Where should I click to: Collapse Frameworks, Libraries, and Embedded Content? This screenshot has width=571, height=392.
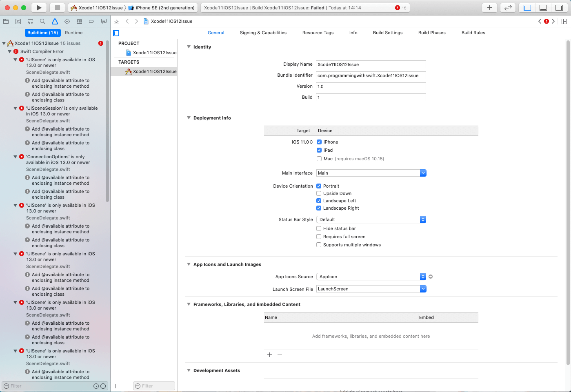(189, 304)
